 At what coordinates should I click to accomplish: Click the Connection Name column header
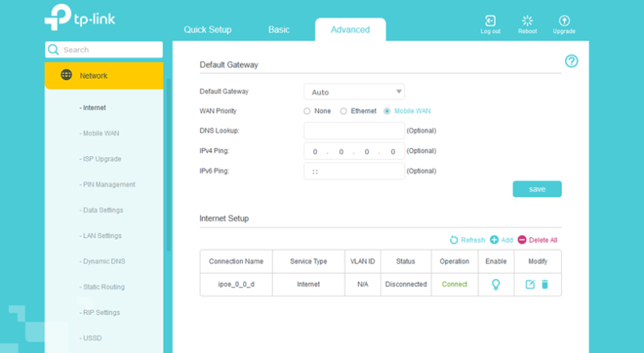click(x=236, y=261)
